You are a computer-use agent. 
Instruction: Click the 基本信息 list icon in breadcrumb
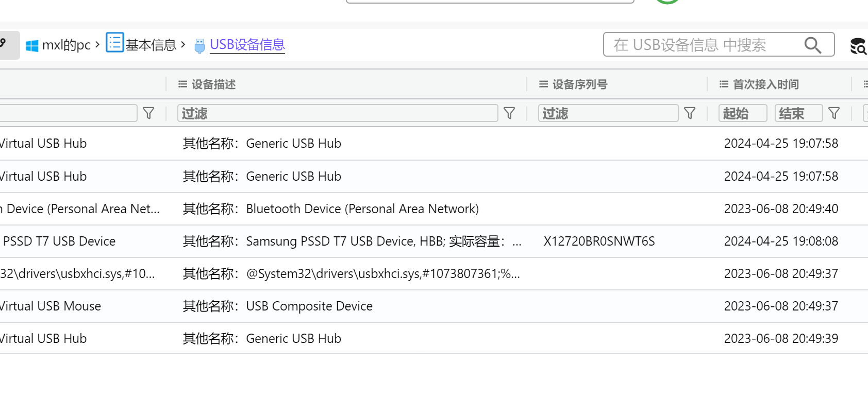[x=115, y=42]
